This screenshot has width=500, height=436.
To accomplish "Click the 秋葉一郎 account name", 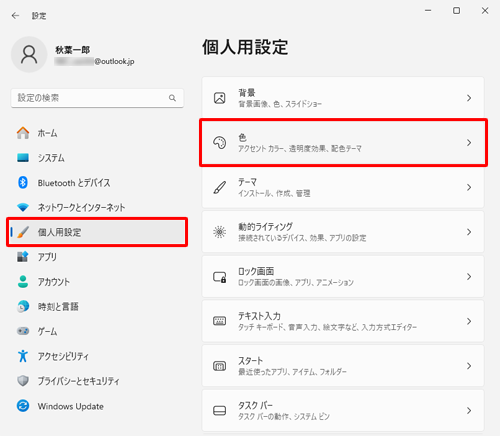I will [x=72, y=50].
